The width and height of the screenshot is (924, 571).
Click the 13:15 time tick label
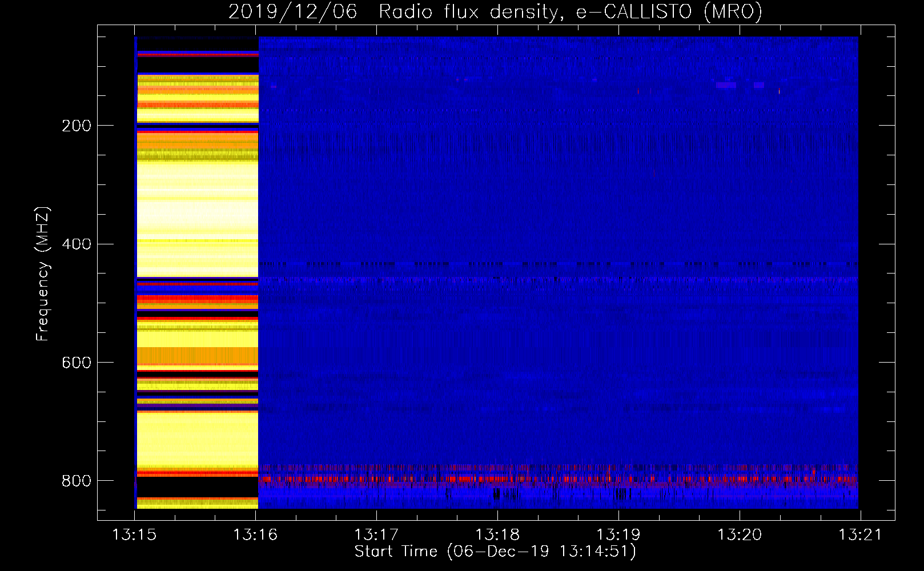coord(134,534)
